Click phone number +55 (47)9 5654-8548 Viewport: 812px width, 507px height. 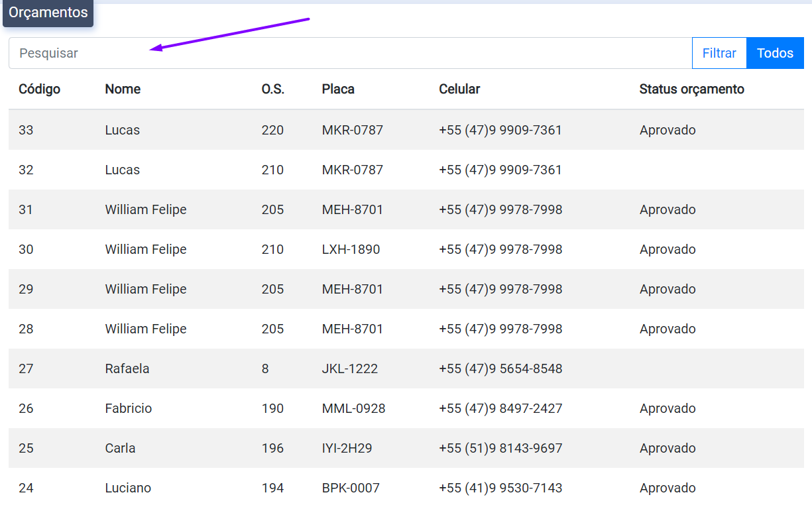tap(500, 368)
